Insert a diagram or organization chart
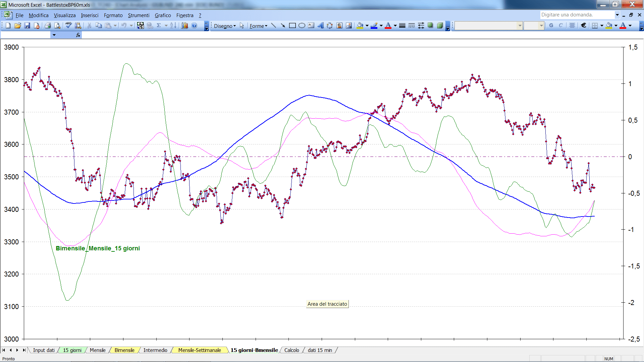Screen dimensions: 644x362 pos(330,25)
